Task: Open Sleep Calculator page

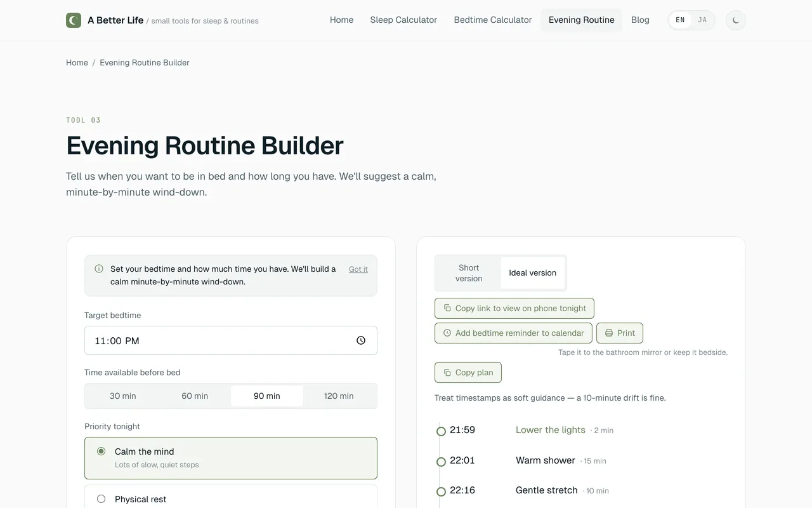Action: [403, 20]
